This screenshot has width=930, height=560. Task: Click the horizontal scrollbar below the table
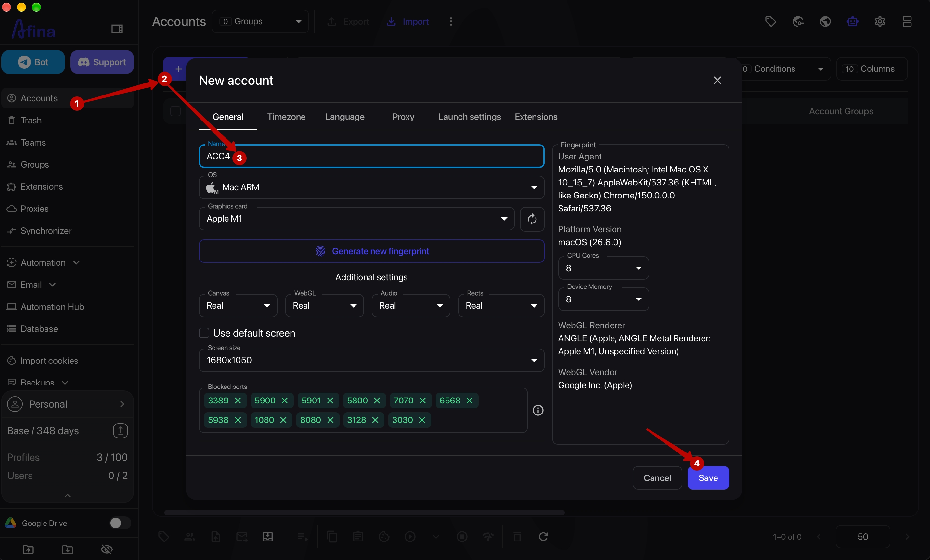[364, 513]
